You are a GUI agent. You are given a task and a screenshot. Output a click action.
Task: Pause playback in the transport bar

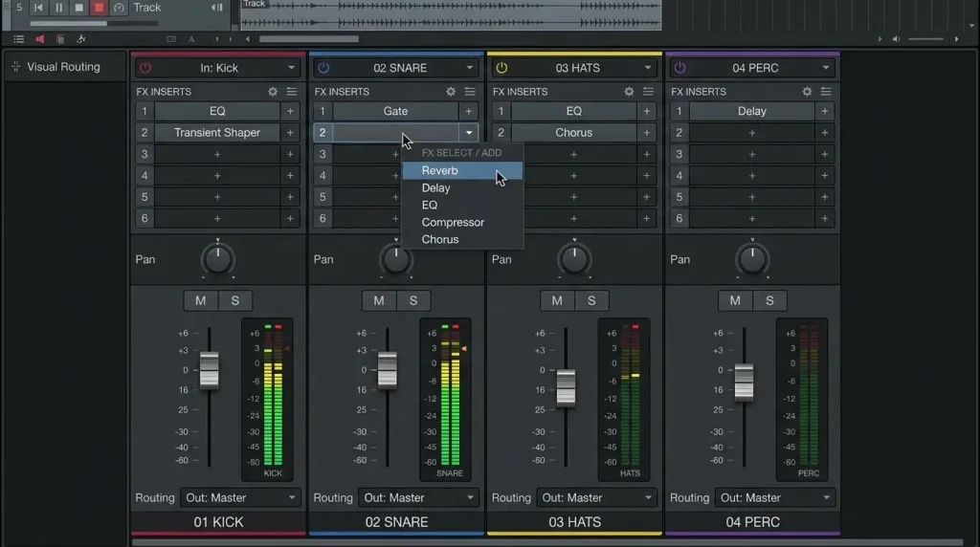point(58,8)
